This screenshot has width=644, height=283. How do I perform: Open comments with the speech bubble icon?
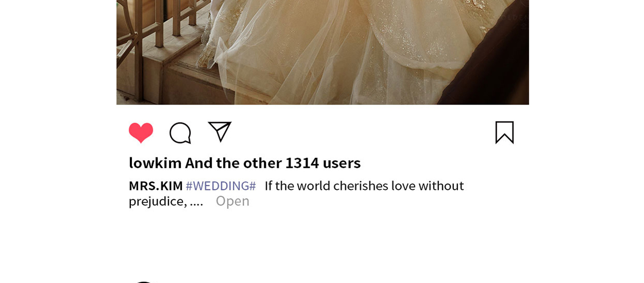tap(180, 133)
